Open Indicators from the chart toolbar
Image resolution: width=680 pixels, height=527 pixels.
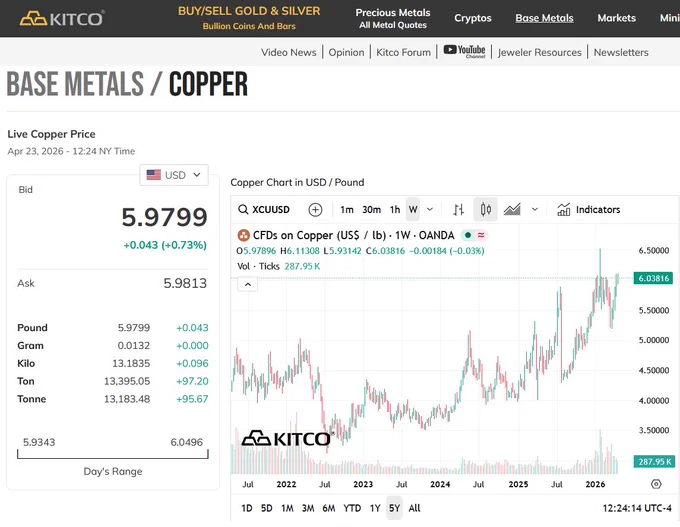click(x=588, y=209)
